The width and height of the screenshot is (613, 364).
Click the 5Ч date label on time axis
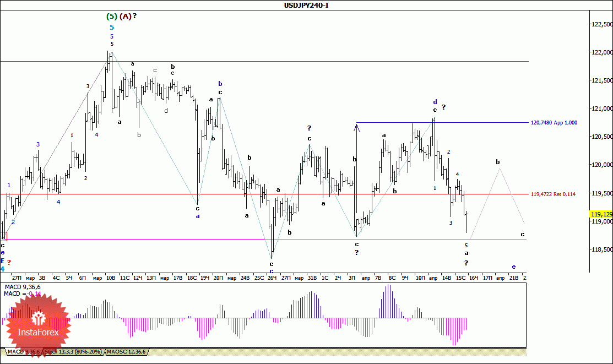(x=69, y=278)
